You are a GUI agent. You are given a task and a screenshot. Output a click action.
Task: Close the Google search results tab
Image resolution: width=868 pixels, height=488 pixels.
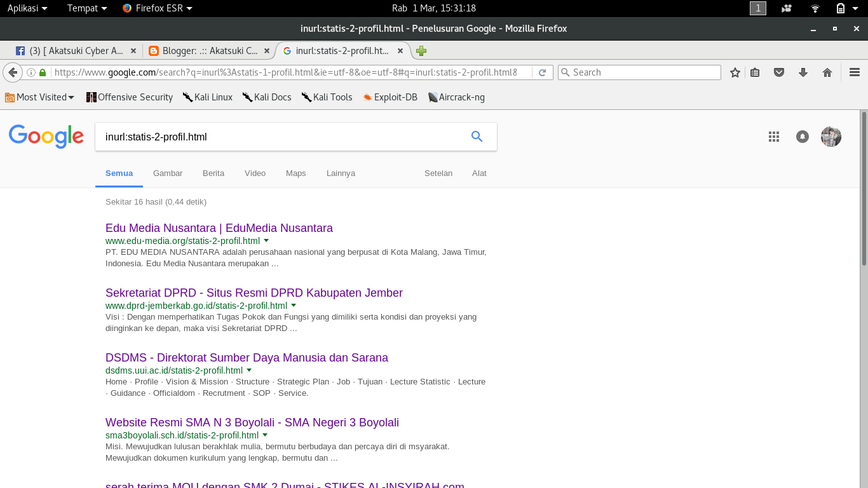(x=400, y=51)
